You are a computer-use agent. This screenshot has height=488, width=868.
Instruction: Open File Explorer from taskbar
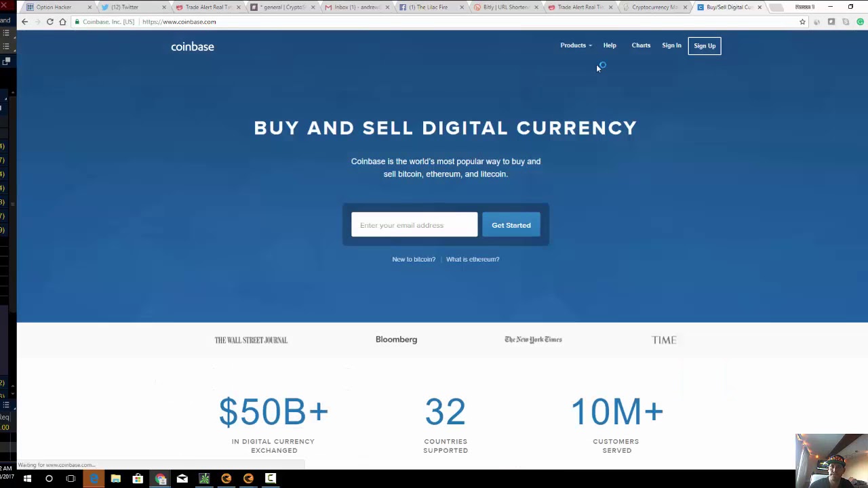pyautogui.click(x=115, y=479)
